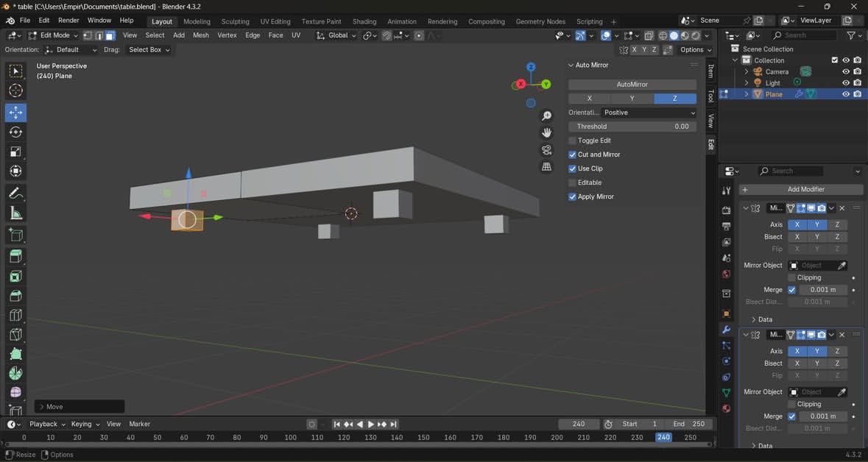Select the Transform tool
This screenshot has height=462, width=868.
point(15,171)
